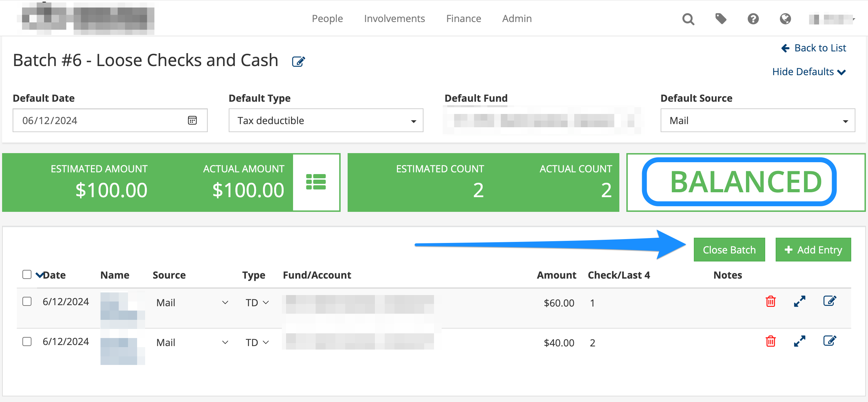Open the People menu
This screenshot has height=402, width=868.
coord(327,19)
